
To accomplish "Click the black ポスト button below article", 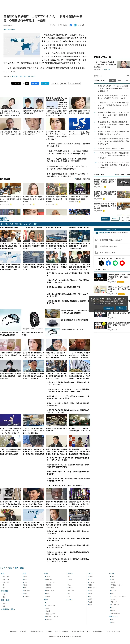I will (x=16, y=83).
